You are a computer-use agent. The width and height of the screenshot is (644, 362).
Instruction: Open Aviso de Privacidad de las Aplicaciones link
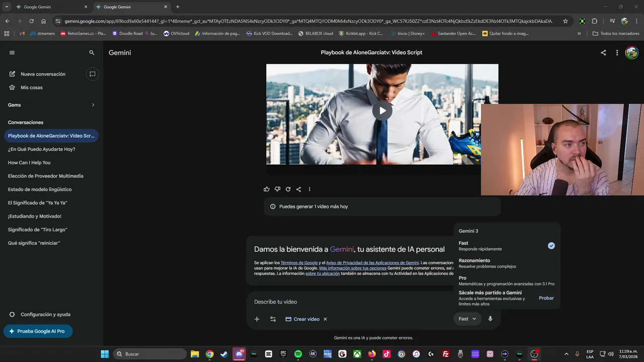372,263
